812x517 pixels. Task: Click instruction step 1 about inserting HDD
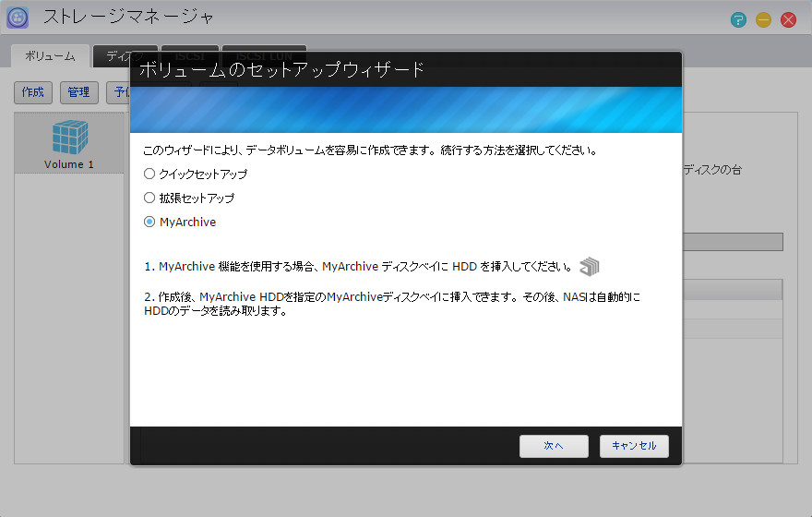(x=358, y=267)
